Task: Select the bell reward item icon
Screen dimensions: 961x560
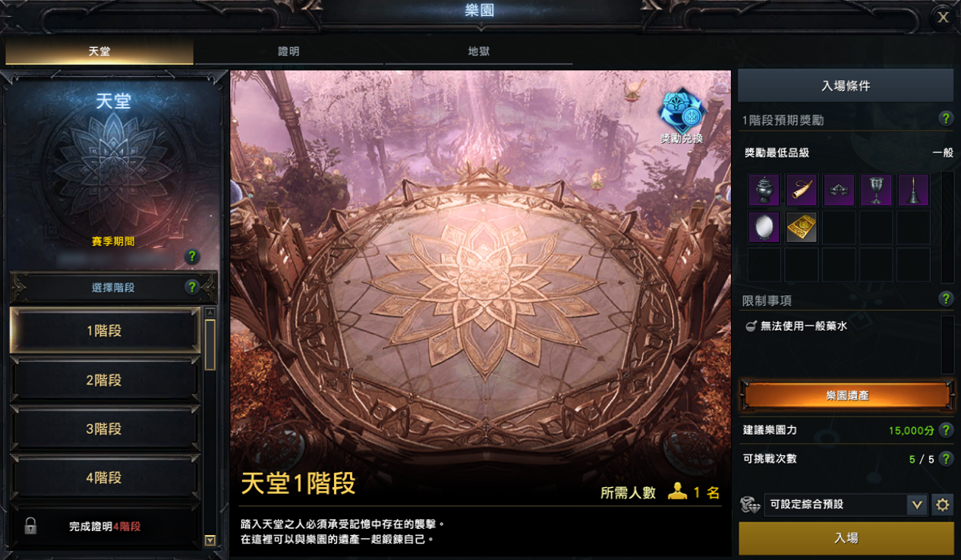Action: (913, 190)
